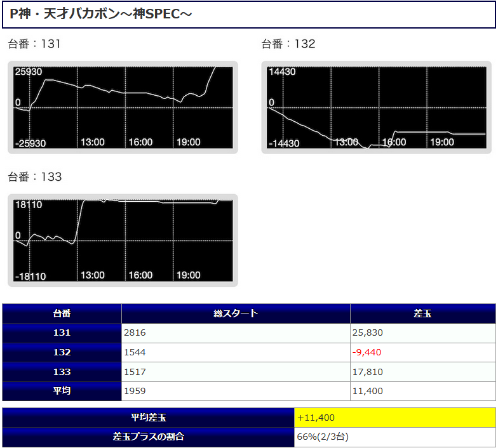Click the 平均 row header in the table
Viewport: 498px width, 448px height.
click(62, 391)
